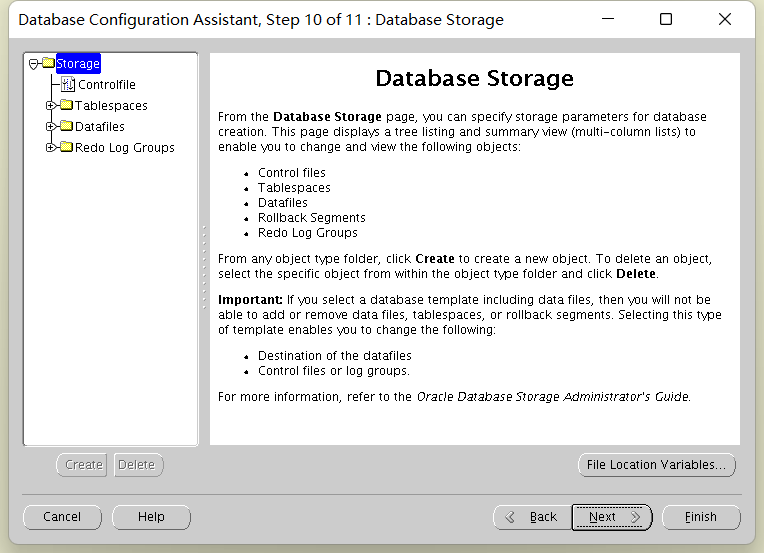The width and height of the screenshot is (764, 553).
Task: Expand the Datafiles tree node
Action: click(x=50, y=126)
